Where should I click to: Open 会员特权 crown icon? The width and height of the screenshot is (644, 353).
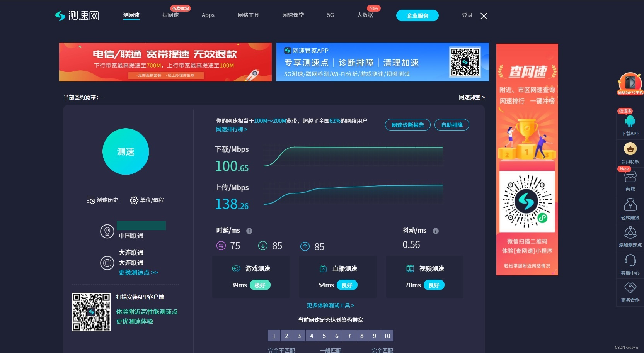[x=630, y=149]
